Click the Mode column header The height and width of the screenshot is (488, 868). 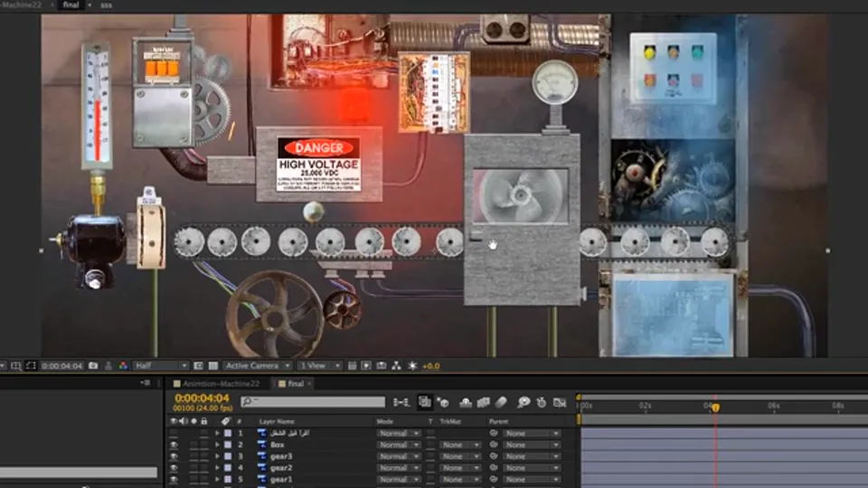click(385, 422)
